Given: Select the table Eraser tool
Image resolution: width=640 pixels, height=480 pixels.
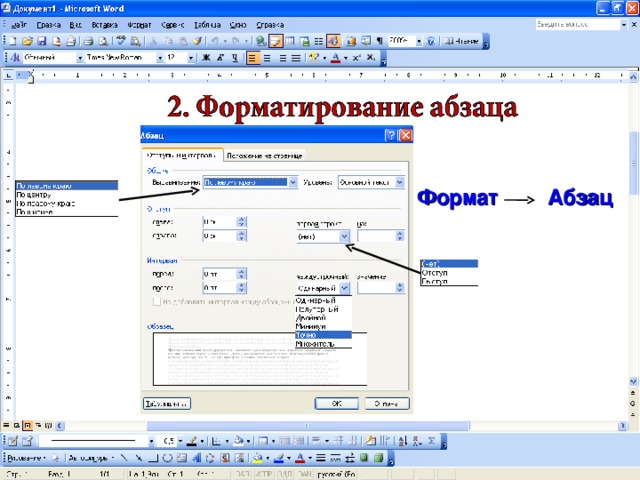Looking at the screenshot, I should [27, 441].
